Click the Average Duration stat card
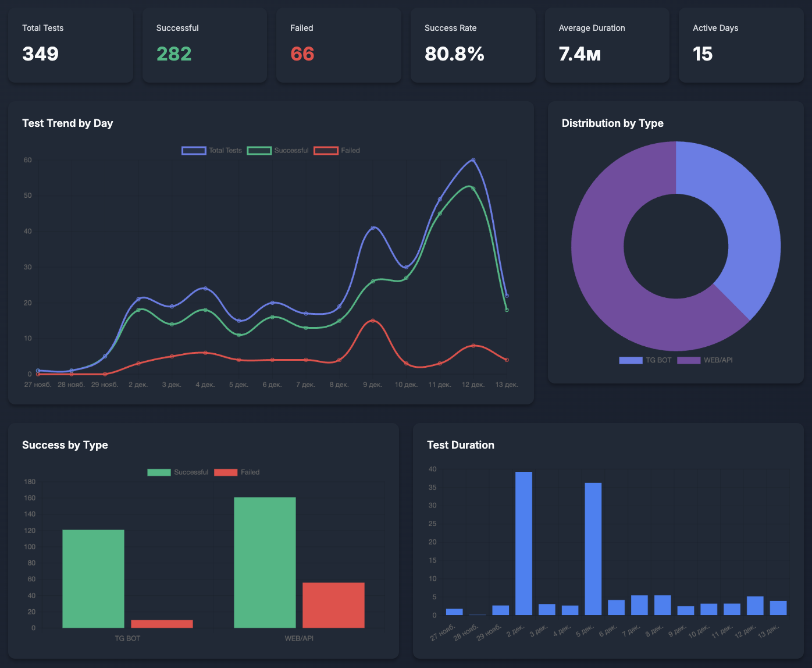This screenshot has height=668, width=812. 607,45
